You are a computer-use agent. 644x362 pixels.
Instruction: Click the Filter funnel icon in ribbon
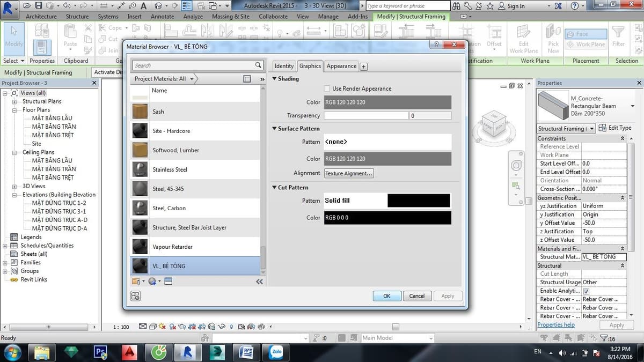(x=619, y=32)
